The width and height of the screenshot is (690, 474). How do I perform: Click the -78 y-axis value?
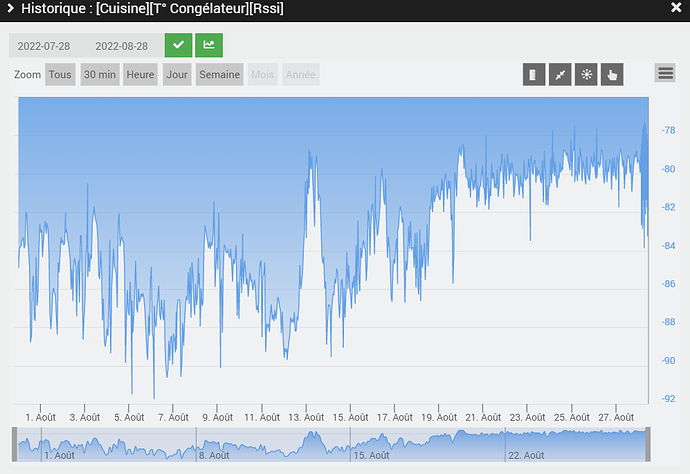point(668,130)
